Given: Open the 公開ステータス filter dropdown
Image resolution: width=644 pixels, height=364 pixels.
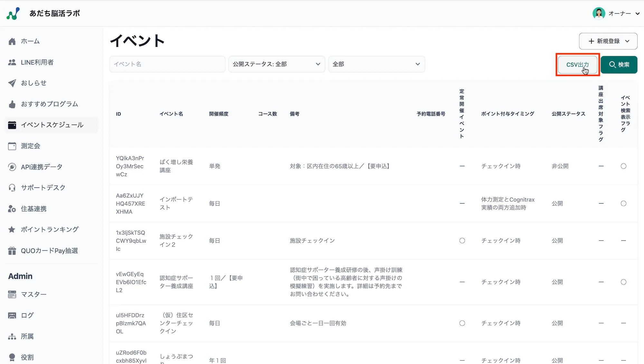Looking at the screenshot, I should click(276, 64).
